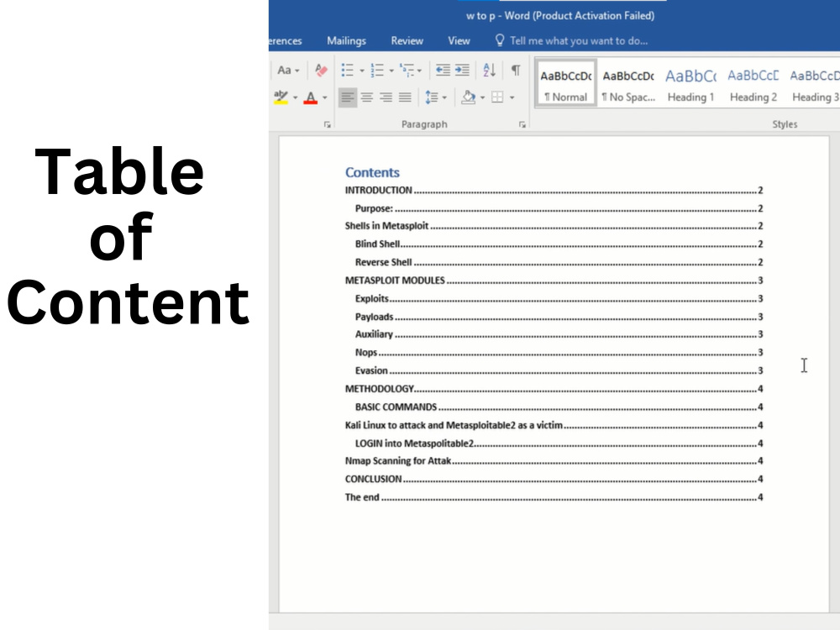Open the References ribbon tab
The width and height of the screenshot is (840, 630).
click(x=285, y=40)
